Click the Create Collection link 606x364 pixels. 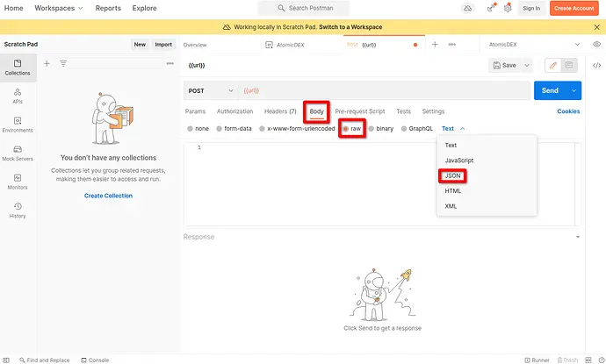click(x=108, y=196)
